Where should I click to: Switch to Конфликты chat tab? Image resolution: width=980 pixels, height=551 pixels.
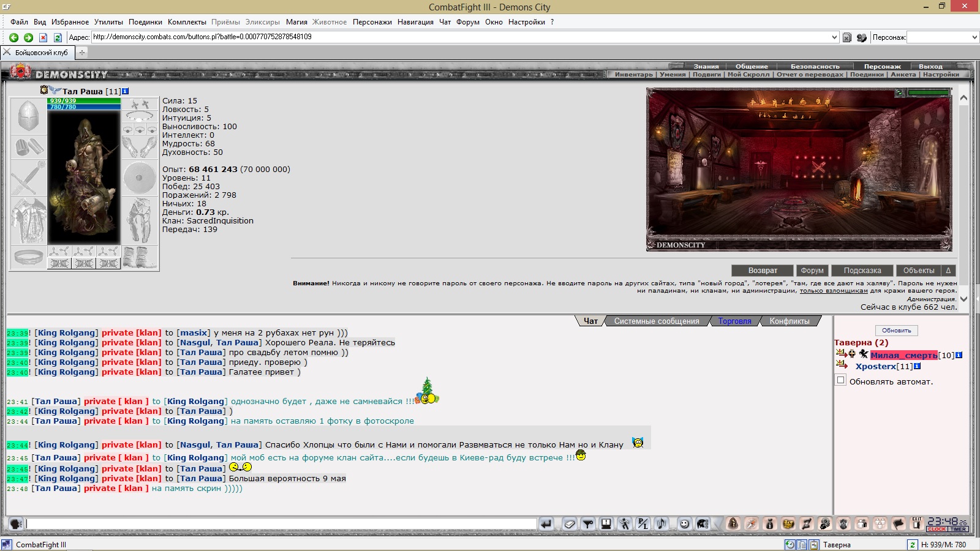pos(790,321)
